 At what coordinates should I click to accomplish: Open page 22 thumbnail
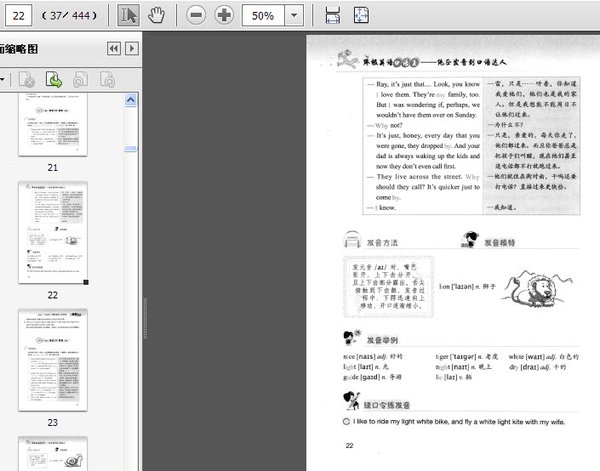(53, 233)
